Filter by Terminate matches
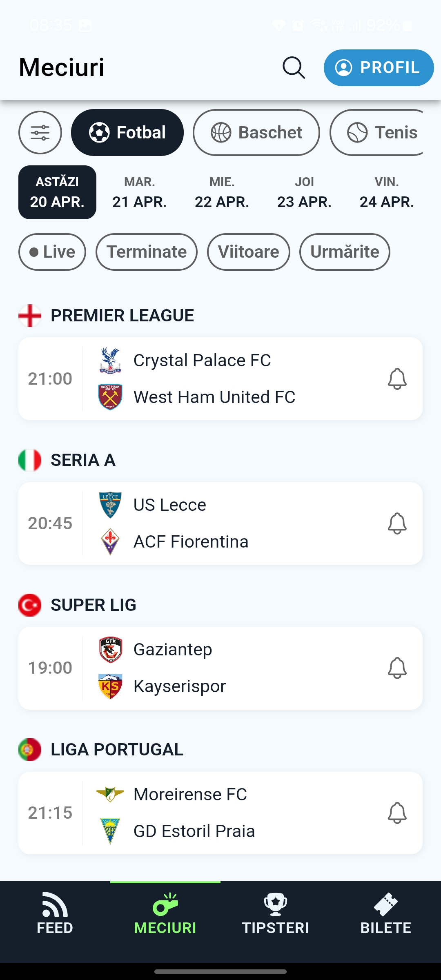This screenshot has height=980, width=441. click(147, 252)
